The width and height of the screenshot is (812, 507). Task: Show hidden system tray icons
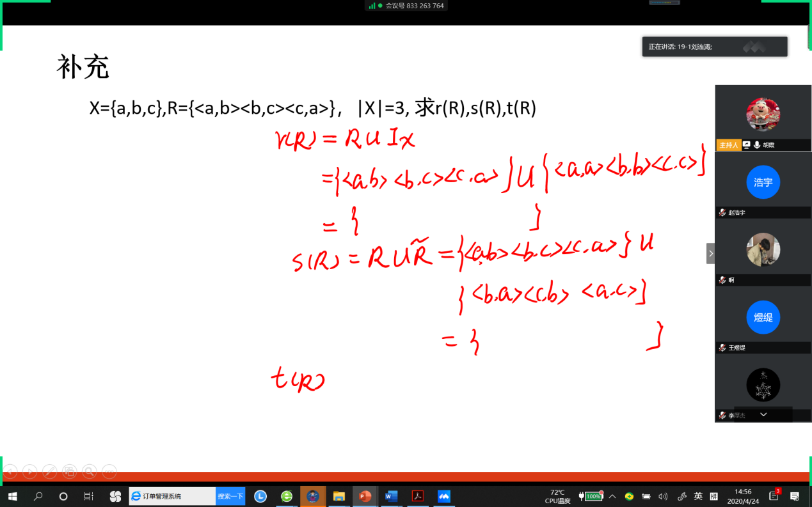(612, 496)
